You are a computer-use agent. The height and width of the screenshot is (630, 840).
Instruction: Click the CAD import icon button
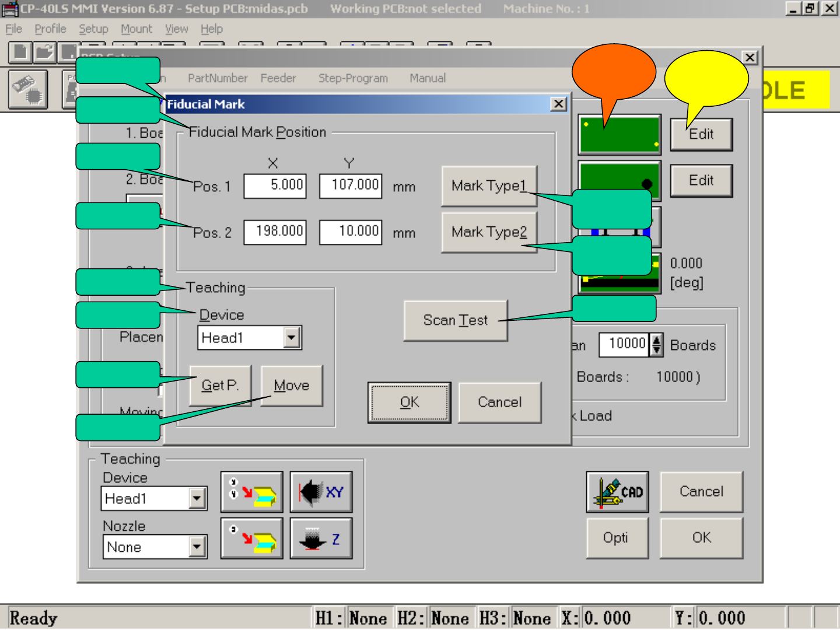(617, 492)
